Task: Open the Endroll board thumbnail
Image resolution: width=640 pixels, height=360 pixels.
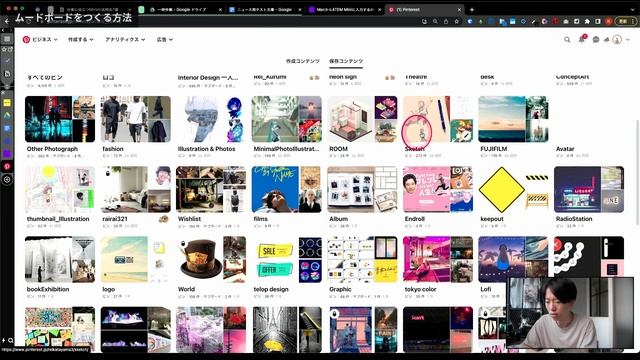Action: [x=438, y=189]
